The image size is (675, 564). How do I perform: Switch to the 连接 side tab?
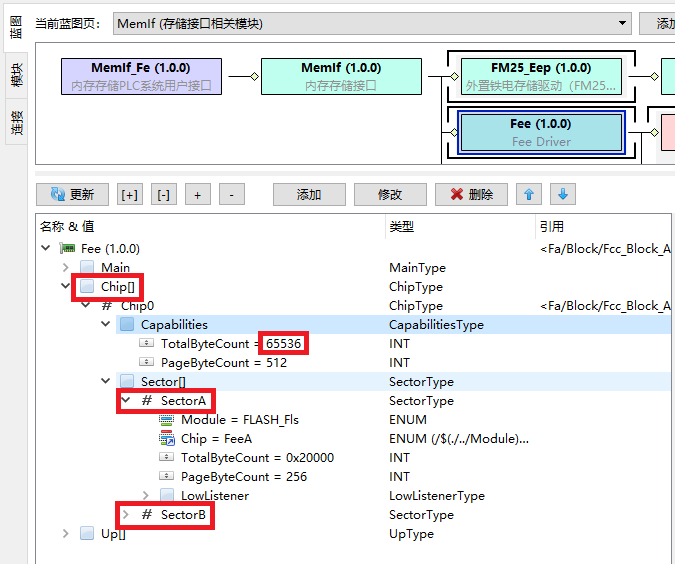[x=17, y=123]
